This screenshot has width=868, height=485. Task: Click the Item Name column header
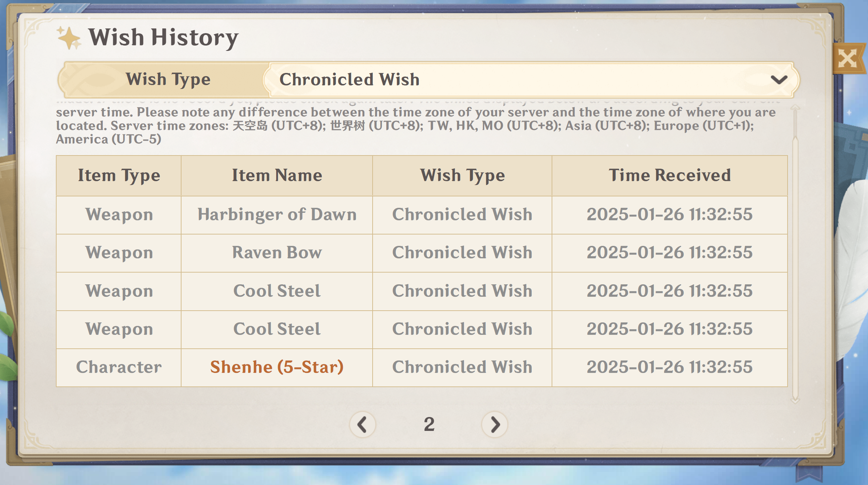(x=277, y=176)
